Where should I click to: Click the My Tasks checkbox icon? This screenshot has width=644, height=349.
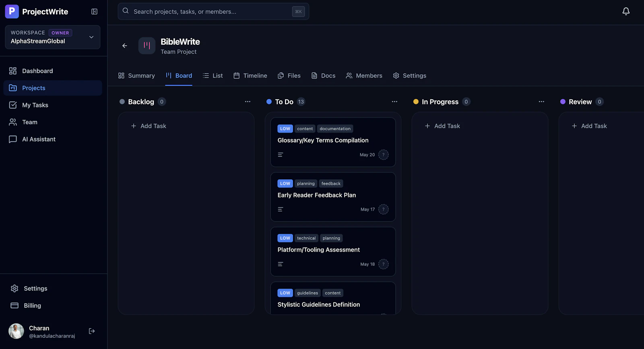click(x=13, y=105)
